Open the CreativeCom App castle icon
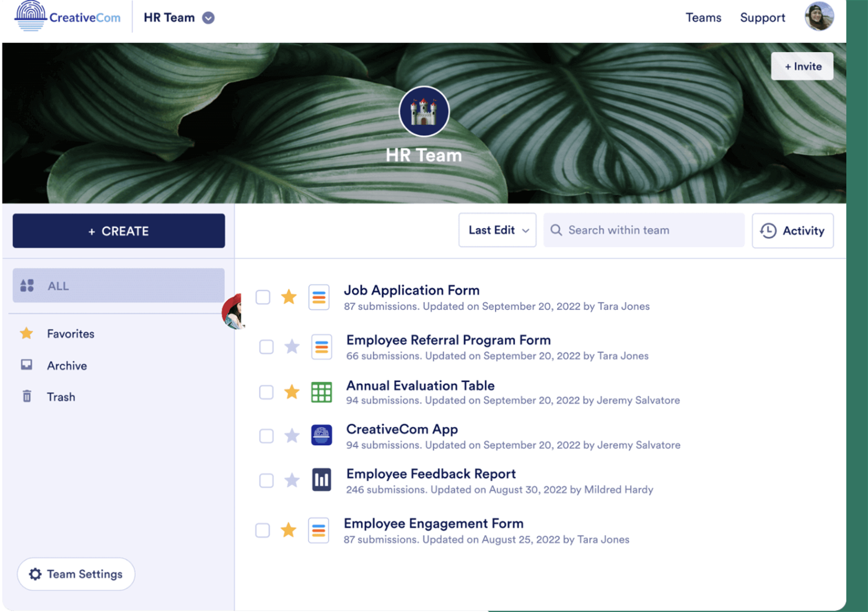 pyautogui.click(x=322, y=435)
